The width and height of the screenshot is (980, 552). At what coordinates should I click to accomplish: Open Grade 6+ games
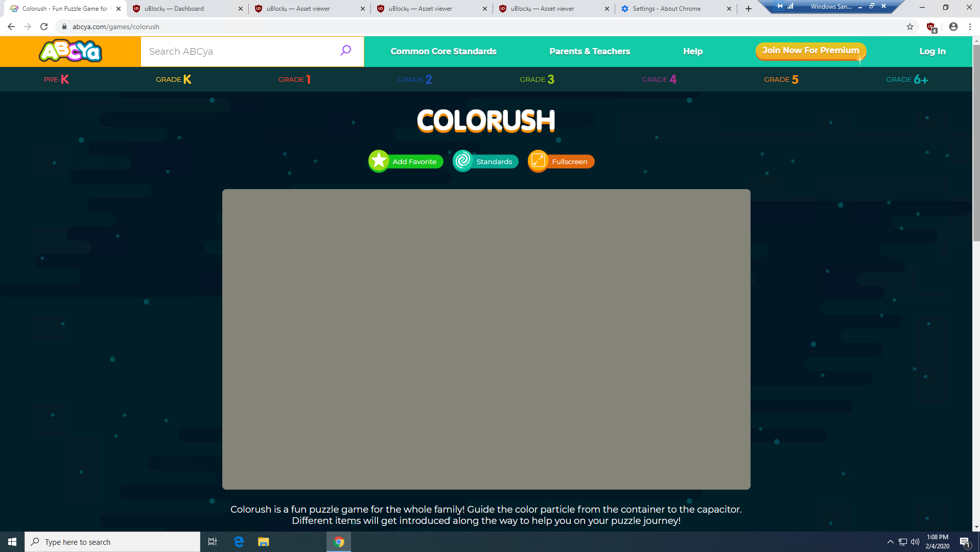pos(907,79)
